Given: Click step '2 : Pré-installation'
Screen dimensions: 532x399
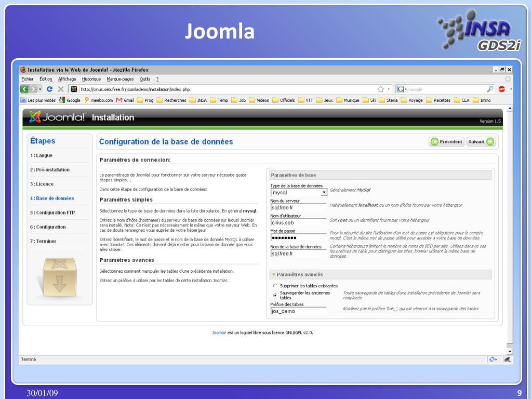Looking at the screenshot, I should point(50,170).
